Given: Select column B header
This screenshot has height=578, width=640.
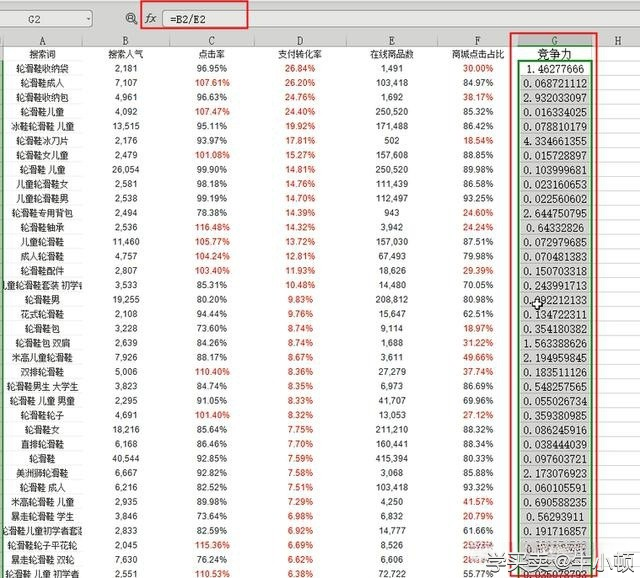Looking at the screenshot, I should (127, 41).
